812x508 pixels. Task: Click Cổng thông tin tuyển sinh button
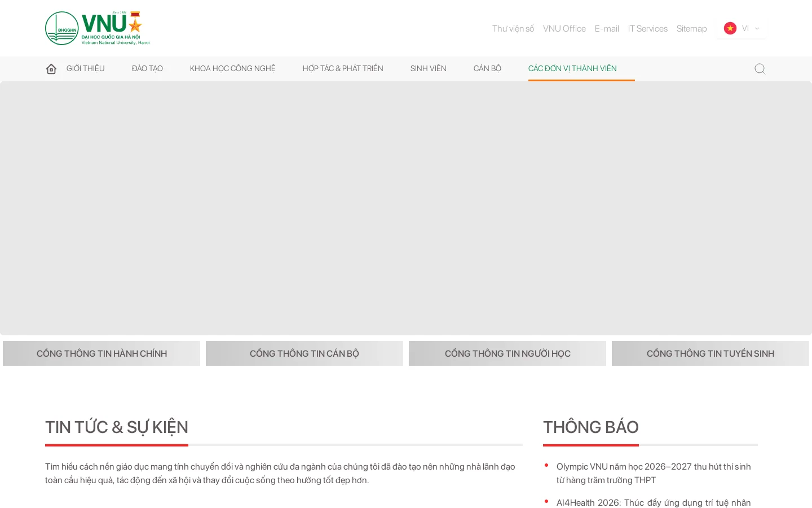point(710,353)
